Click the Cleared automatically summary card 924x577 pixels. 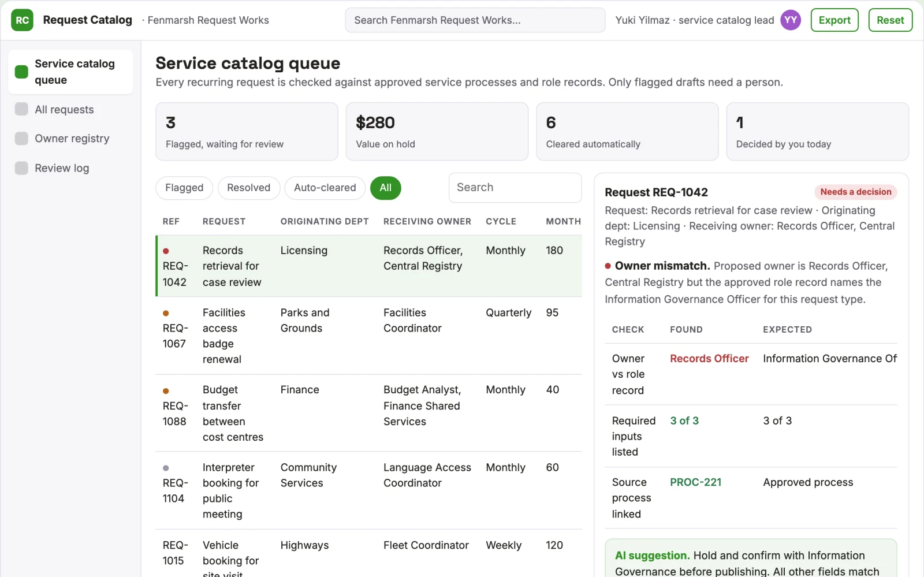(627, 132)
